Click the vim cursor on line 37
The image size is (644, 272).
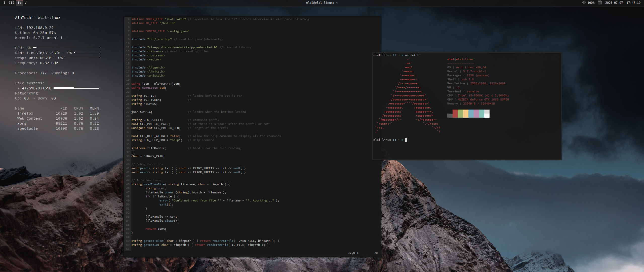coord(132,152)
